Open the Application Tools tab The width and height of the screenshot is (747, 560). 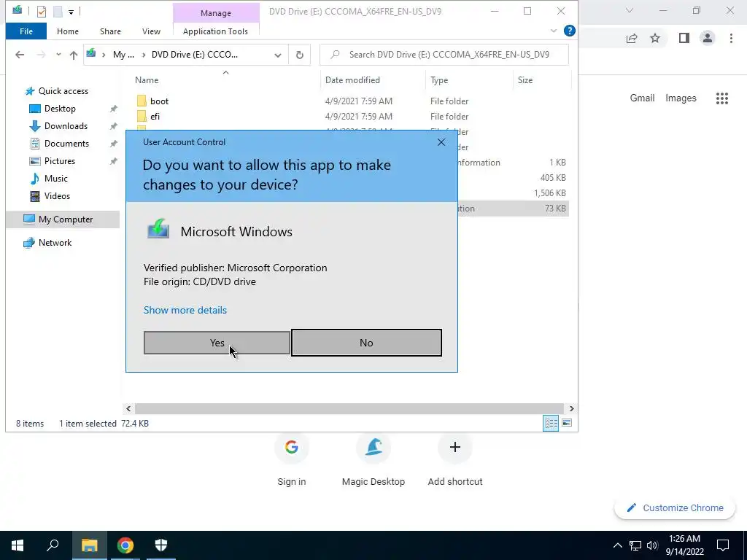[x=215, y=31]
